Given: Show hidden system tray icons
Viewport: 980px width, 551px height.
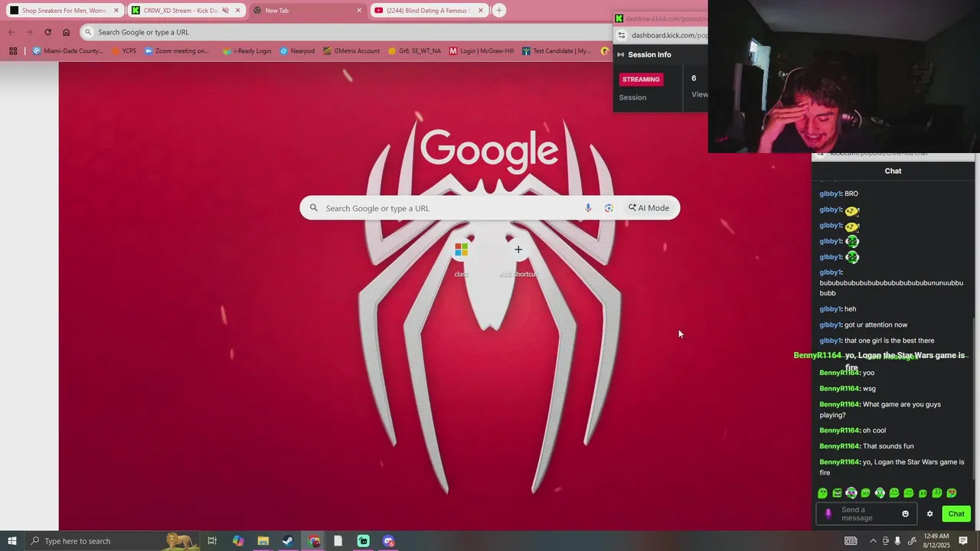Looking at the screenshot, I should click(x=873, y=541).
